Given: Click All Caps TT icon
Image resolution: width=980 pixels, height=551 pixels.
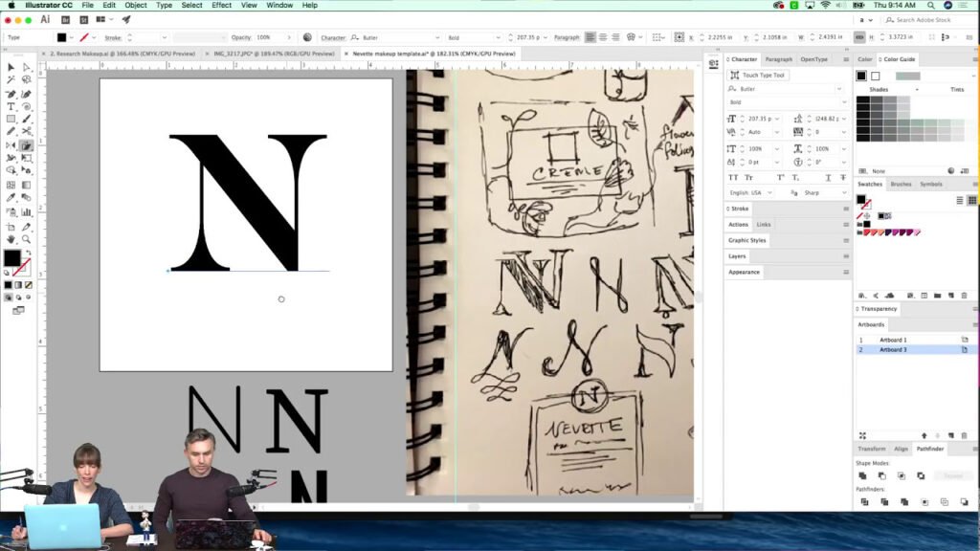Looking at the screenshot, I should pos(732,177).
